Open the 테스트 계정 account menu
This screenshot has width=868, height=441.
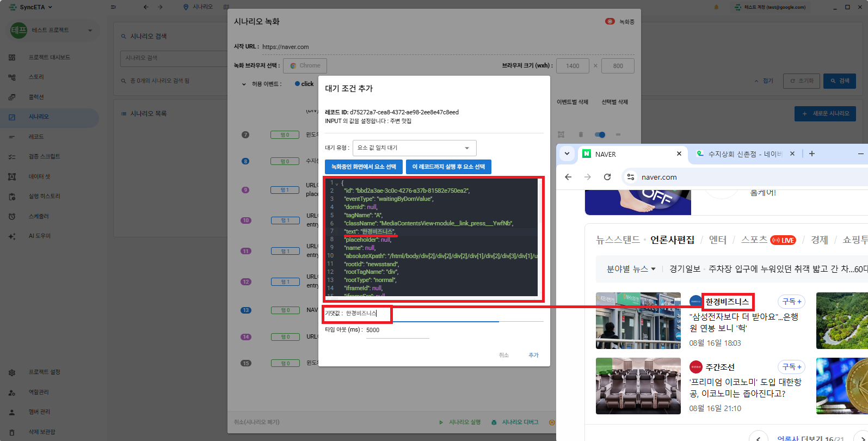(x=770, y=7)
